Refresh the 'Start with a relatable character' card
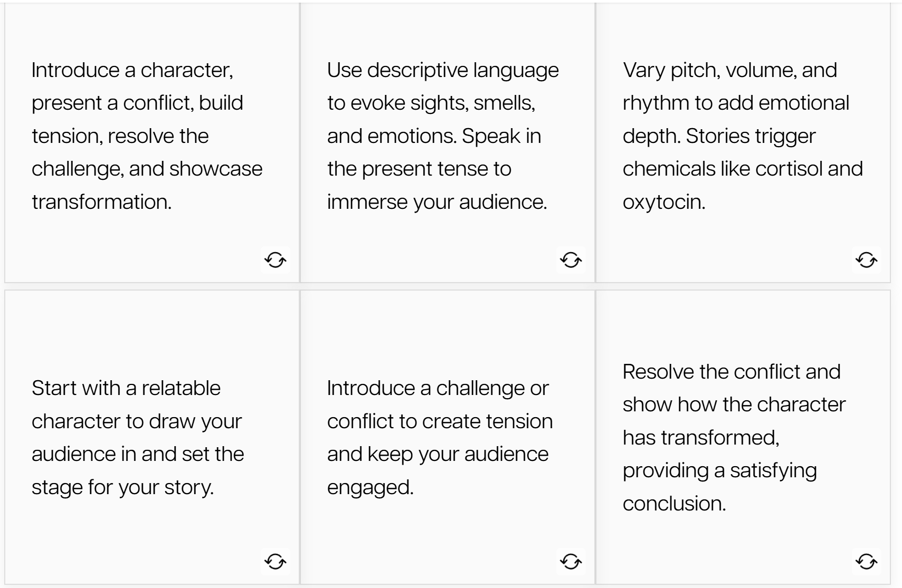Screen dimensions: 902x588 click(x=275, y=561)
